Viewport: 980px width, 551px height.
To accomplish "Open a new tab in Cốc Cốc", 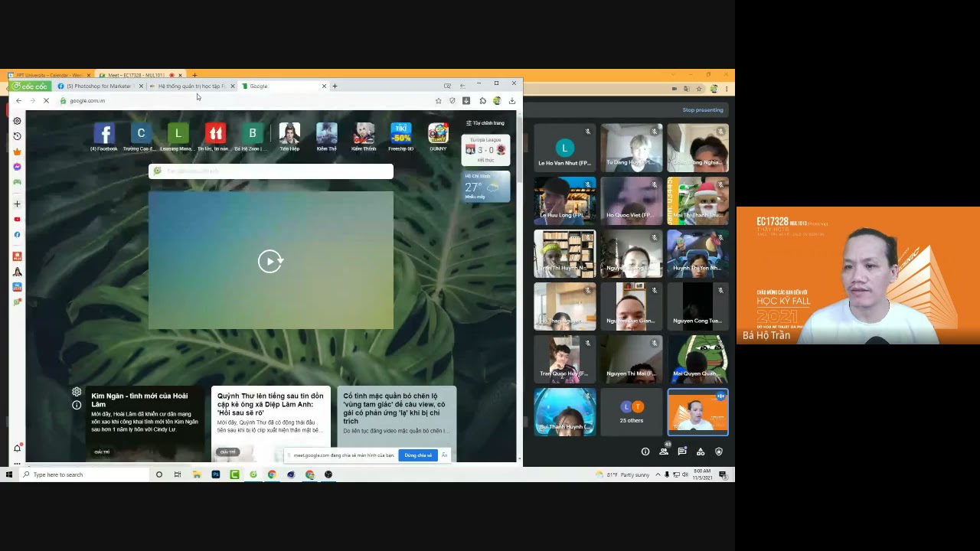I will (335, 86).
